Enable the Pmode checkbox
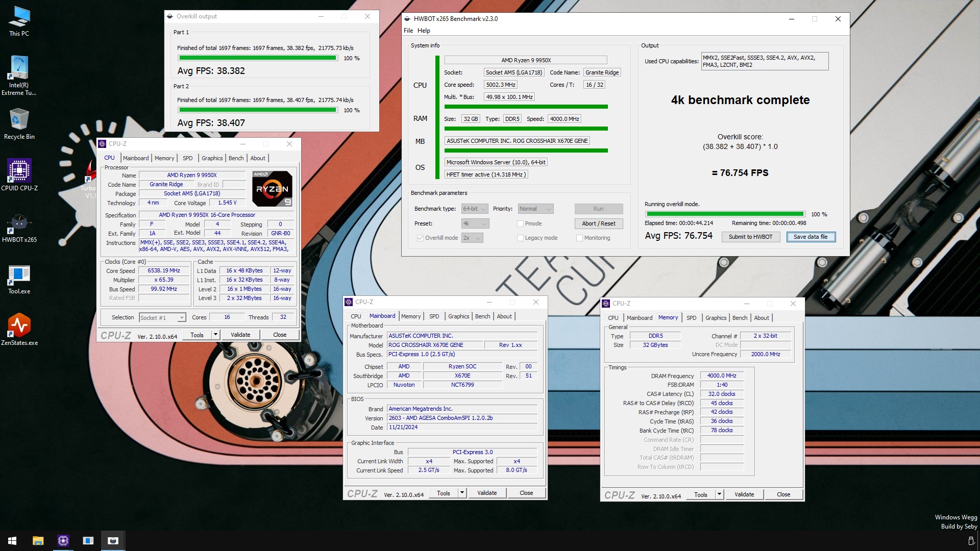This screenshot has width=980, height=551. 520,224
